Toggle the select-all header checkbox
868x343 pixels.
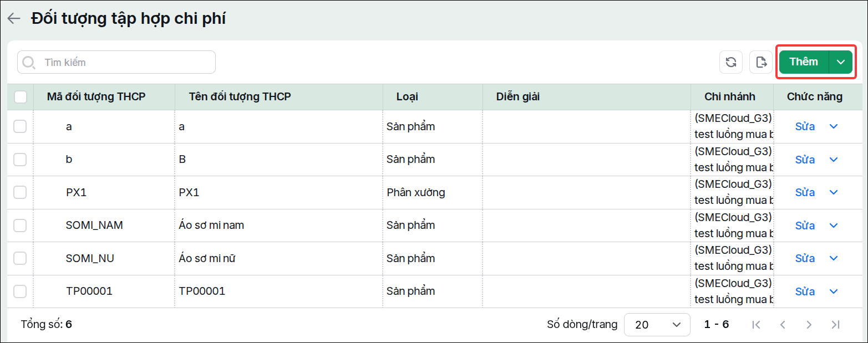(21, 97)
